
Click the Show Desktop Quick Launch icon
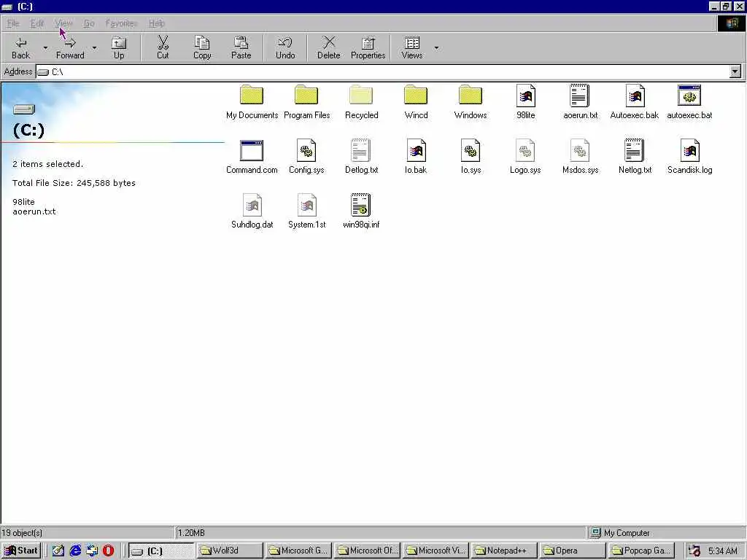[x=58, y=551]
